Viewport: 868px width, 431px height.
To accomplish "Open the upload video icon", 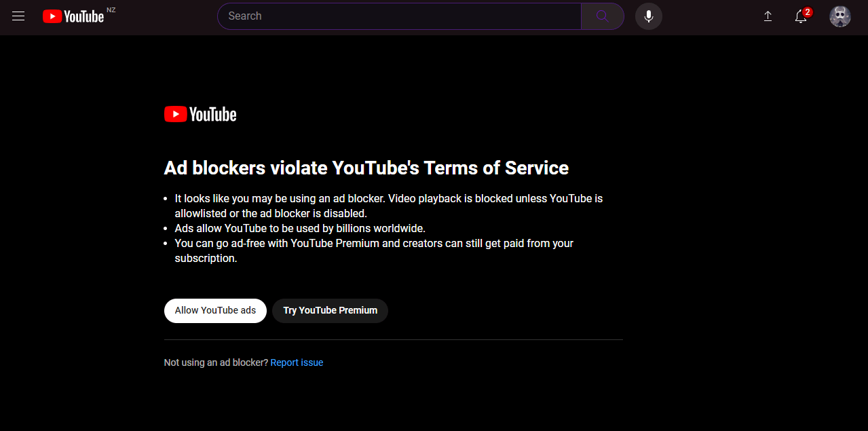I will [768, 16].
